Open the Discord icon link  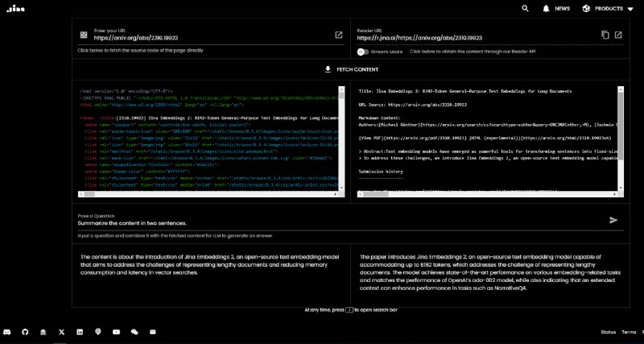[x=7, y=332]
